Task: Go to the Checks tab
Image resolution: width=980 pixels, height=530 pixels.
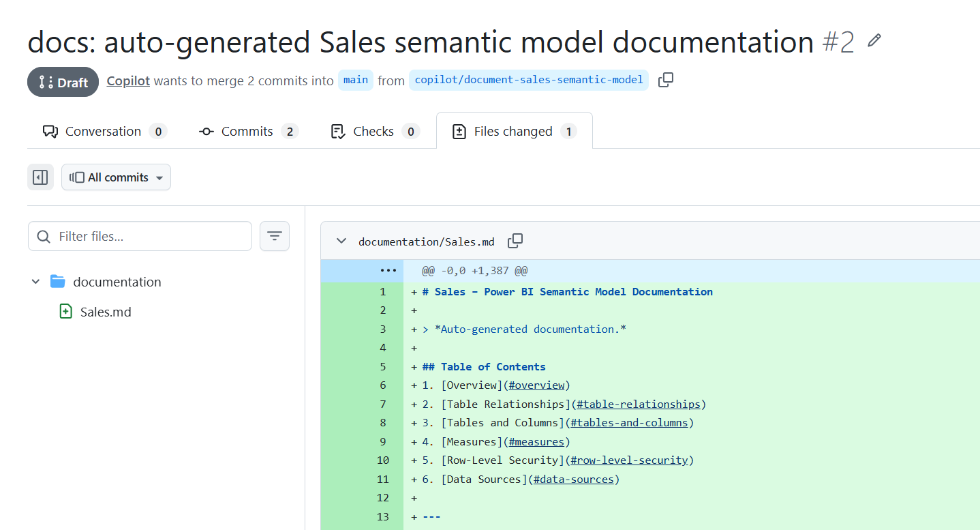Action: tap(373, 131)
